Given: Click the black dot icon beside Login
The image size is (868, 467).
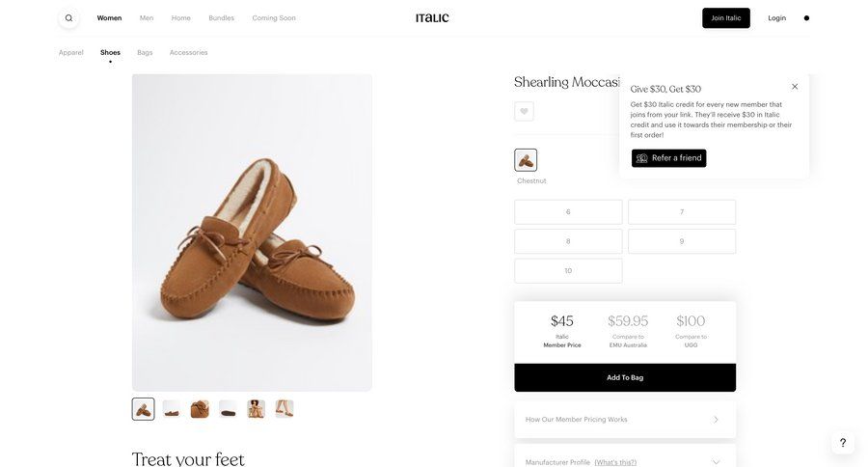Looking at the screenshot, I should pyautogui.click(x=806, y=18).
